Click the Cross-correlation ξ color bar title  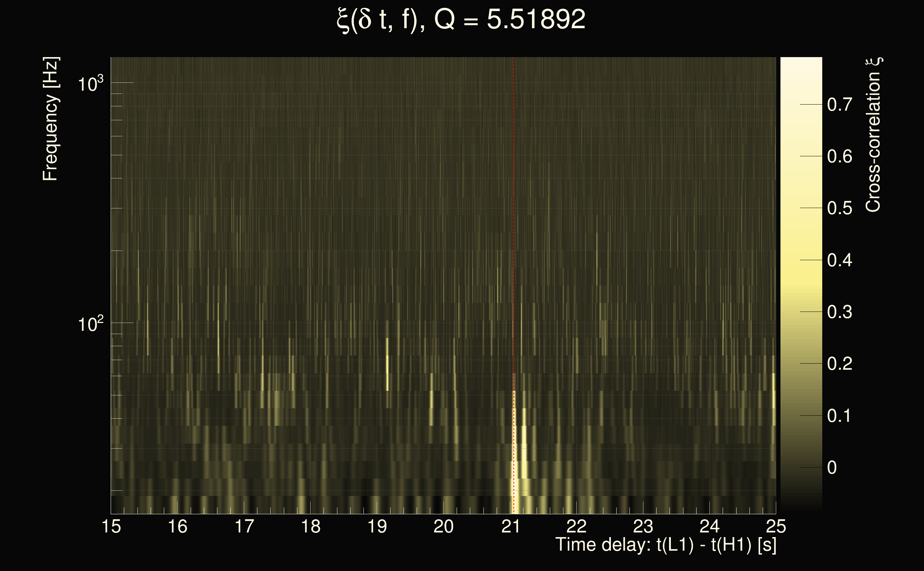pyautogui.click(x=873, y=135)
